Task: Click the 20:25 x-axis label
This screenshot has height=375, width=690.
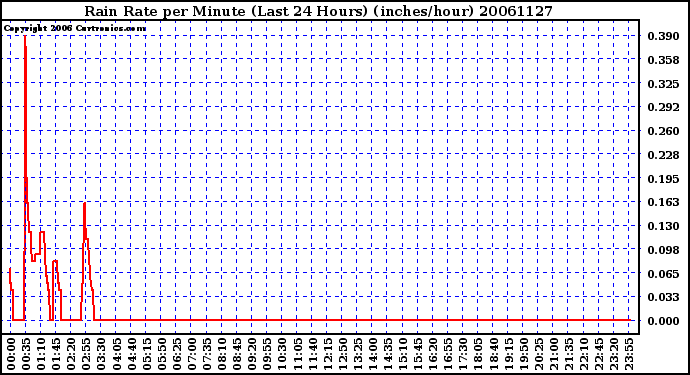Action: point(538,354)
